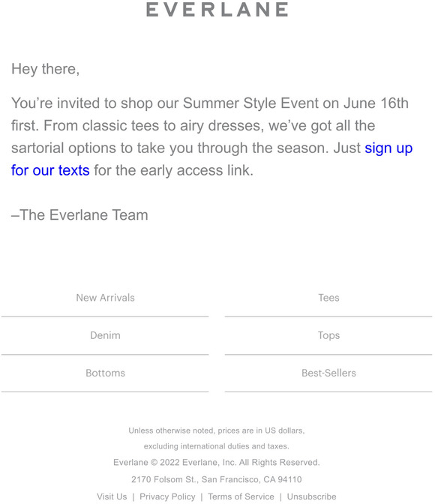Open the blue "sign up" link words

(x=388, y=148)
